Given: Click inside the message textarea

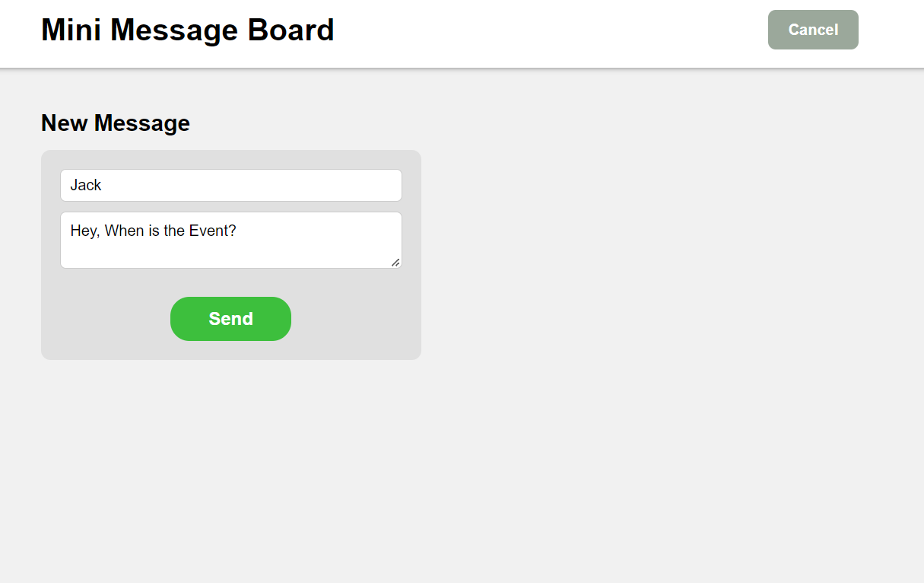Looking at the screenshot, I should (230, 240).
